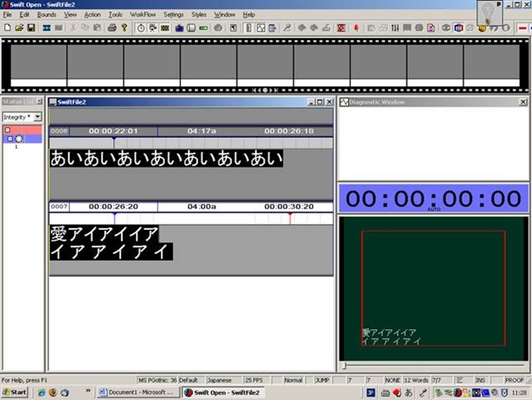
Task: Click the film strip icon beside the Save icon
Action: click(47, 27)
